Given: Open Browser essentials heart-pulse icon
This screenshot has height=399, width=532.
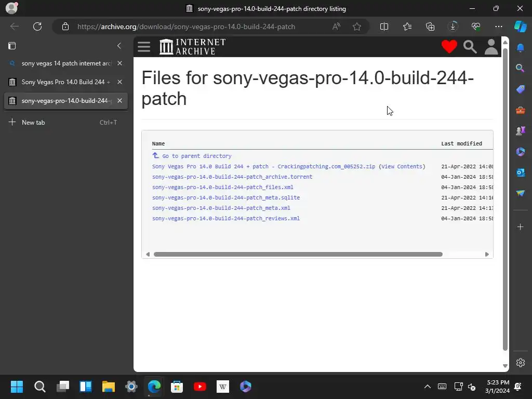Looking at the screenshot, I should tap(476, 26).
